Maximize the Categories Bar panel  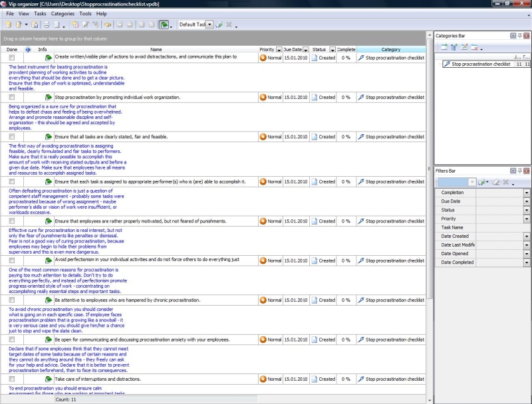pyautogui.click(x=513, y=36)
